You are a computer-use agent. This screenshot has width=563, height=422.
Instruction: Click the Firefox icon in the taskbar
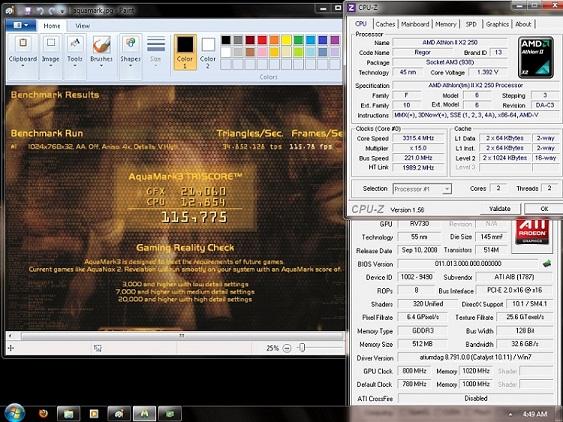tap(43, 414)
